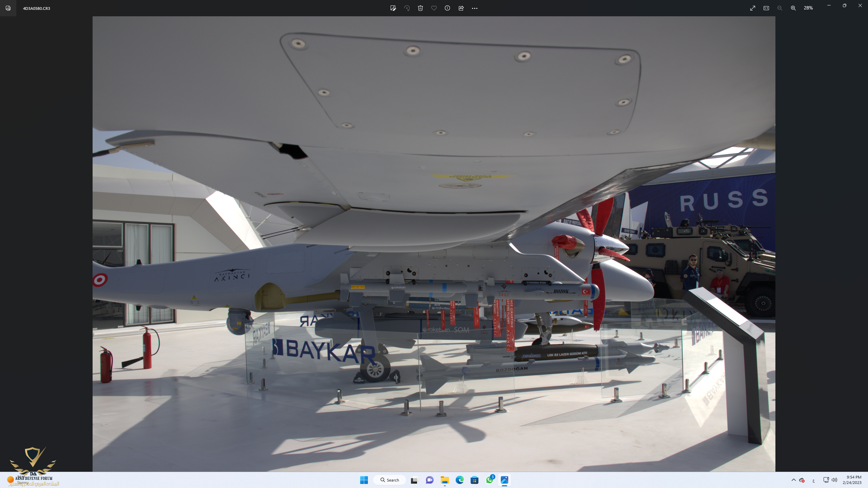Close the Photos window
868x488 pixels.
(x=860, y=5)
